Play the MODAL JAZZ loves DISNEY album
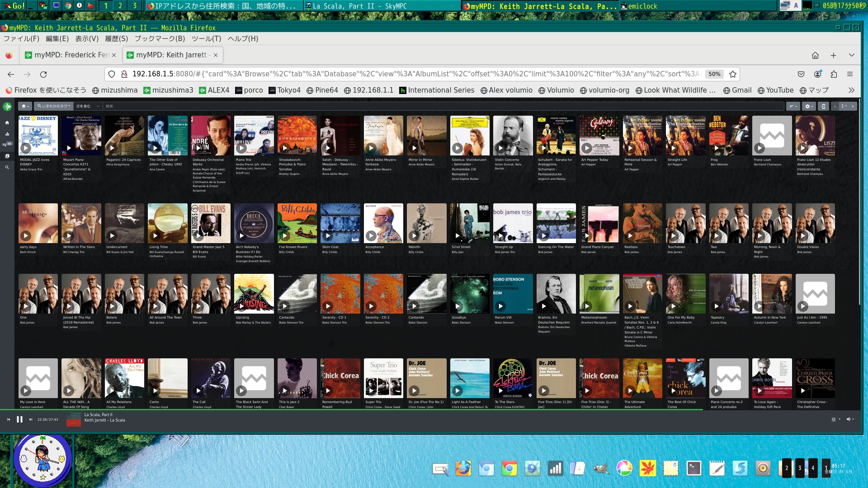This screenshot has height=488, width=868. point(25,148)
